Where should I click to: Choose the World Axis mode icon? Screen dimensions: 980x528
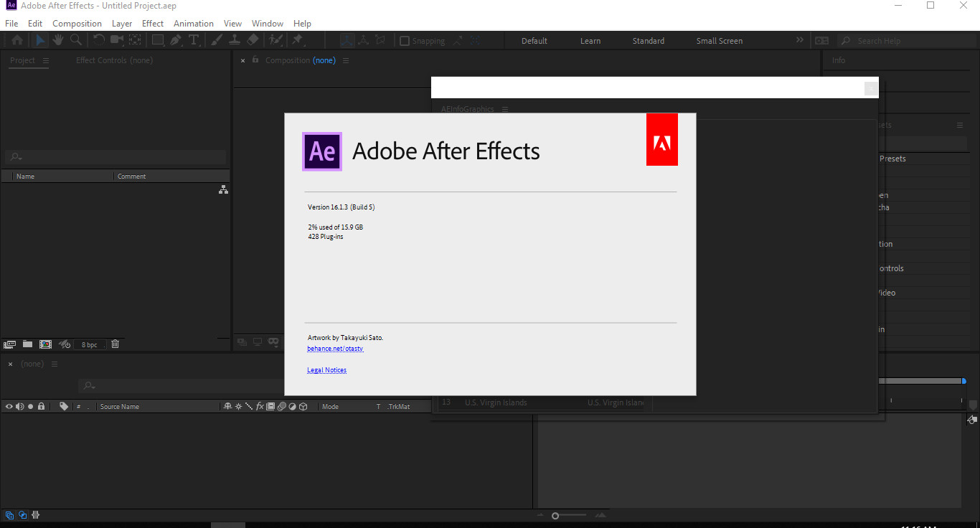[364, 41]
